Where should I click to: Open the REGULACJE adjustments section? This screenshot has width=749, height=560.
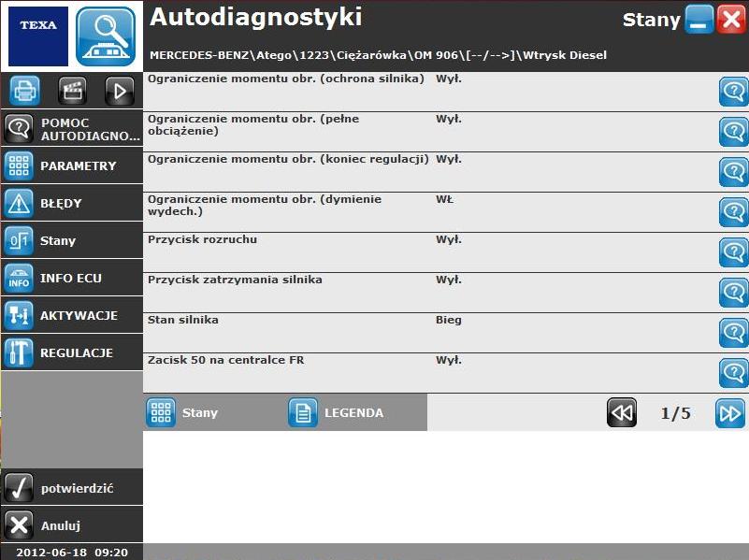click(72, 352)
